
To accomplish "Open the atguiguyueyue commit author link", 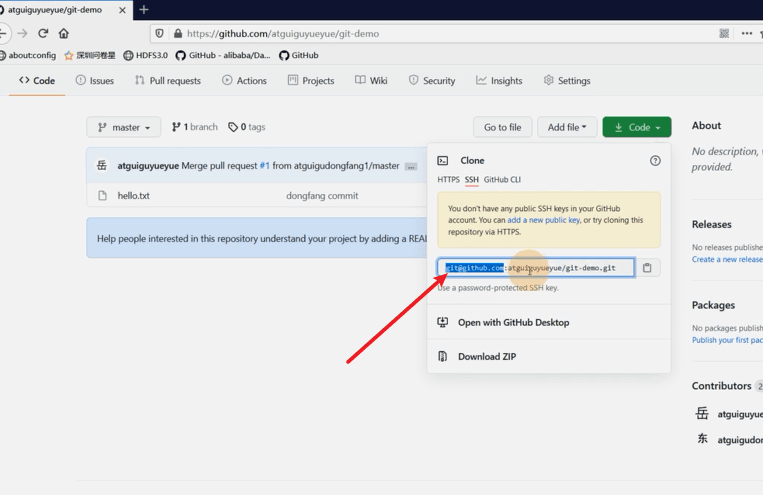I will coord(148,166).
